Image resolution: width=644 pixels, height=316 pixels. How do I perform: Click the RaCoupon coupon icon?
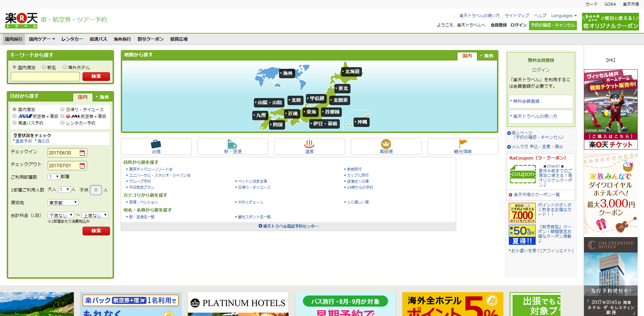(523, 174)
